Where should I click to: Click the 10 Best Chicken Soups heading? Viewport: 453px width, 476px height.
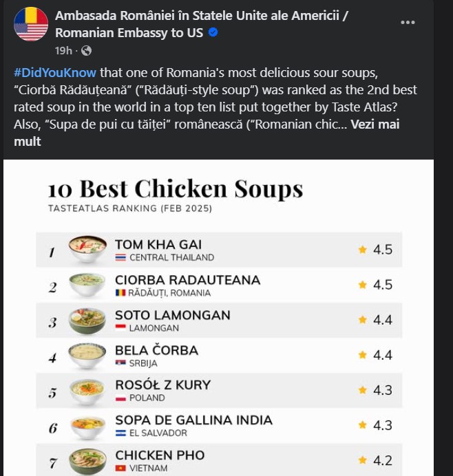(175, 188)
